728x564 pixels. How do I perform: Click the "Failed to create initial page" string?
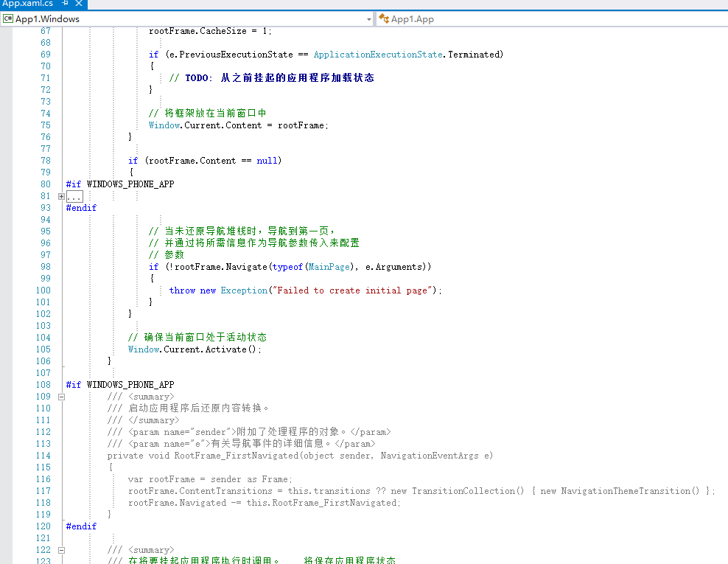352,290
